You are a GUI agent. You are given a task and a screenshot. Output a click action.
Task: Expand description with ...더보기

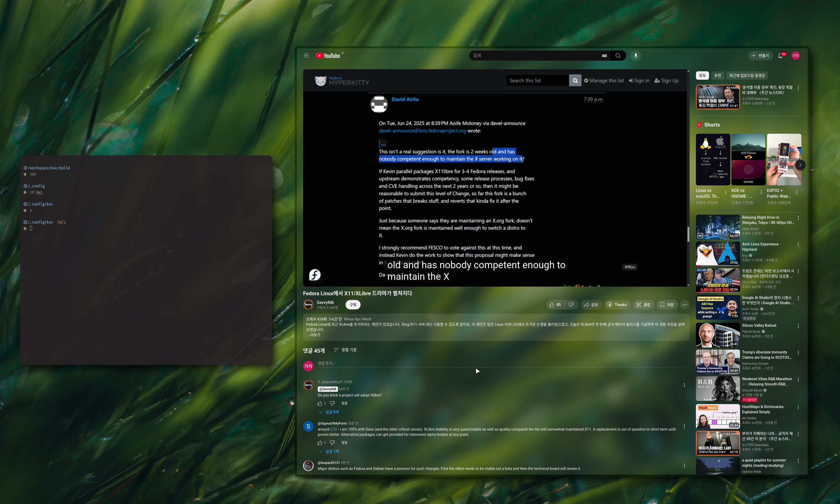313,335
